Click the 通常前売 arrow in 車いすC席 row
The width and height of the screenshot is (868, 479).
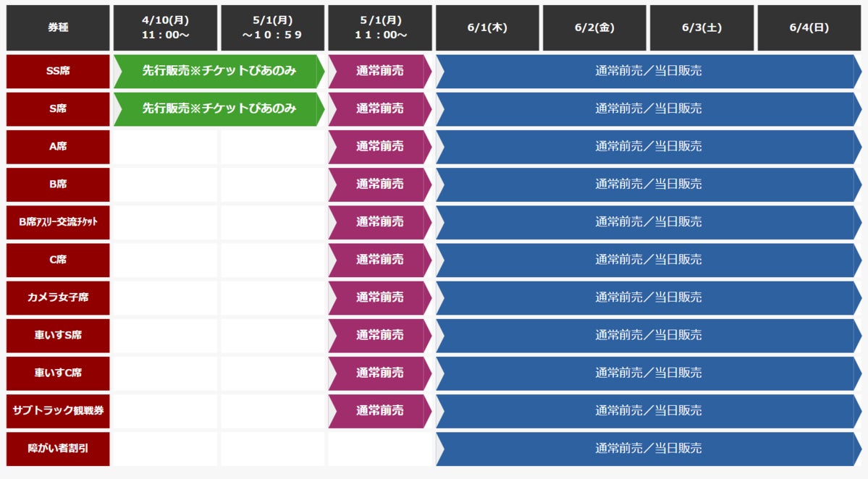379,373
